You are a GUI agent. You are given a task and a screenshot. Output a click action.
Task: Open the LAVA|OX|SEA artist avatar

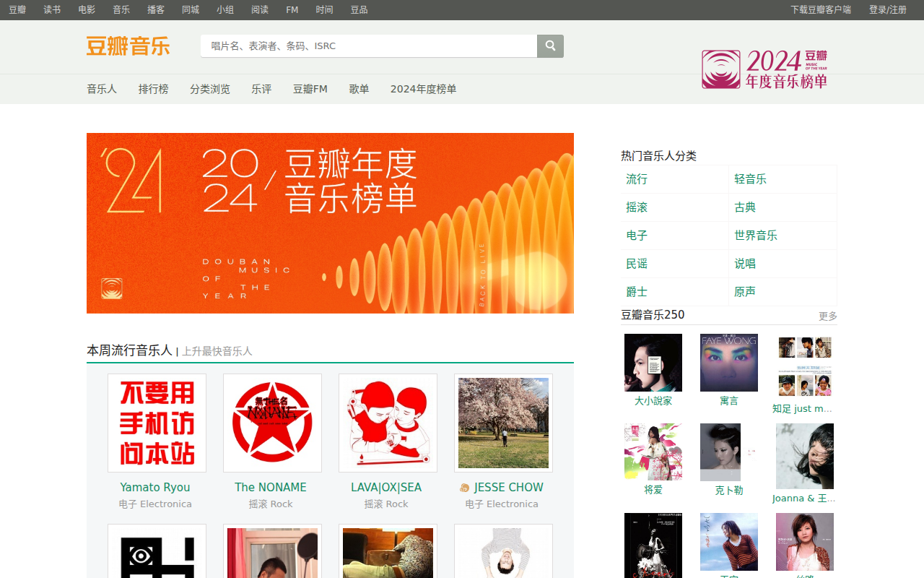[x=388, y=423]
